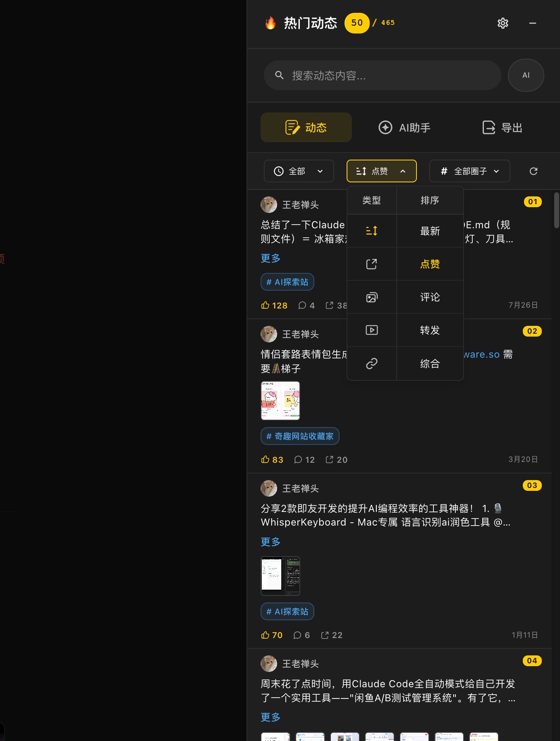Collapse the 点赞 sort dropdown
This screenshot has height=741, width=560.
(x=381, y=171)
